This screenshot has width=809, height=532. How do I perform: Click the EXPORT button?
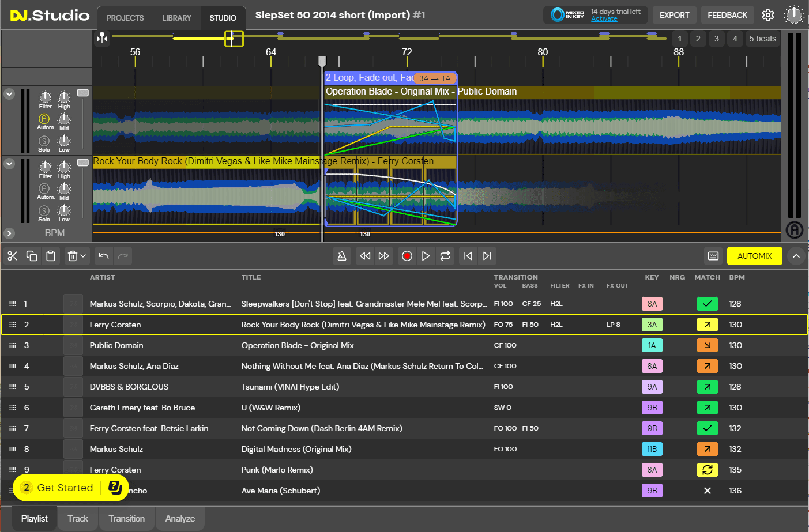pyautogui.click(x=675, y=15)
